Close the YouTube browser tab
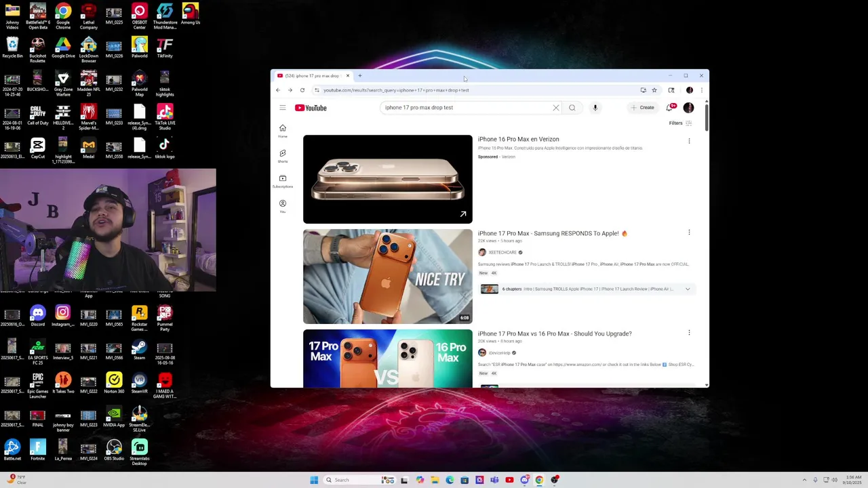The image size is (868, 488). (347, 76)
